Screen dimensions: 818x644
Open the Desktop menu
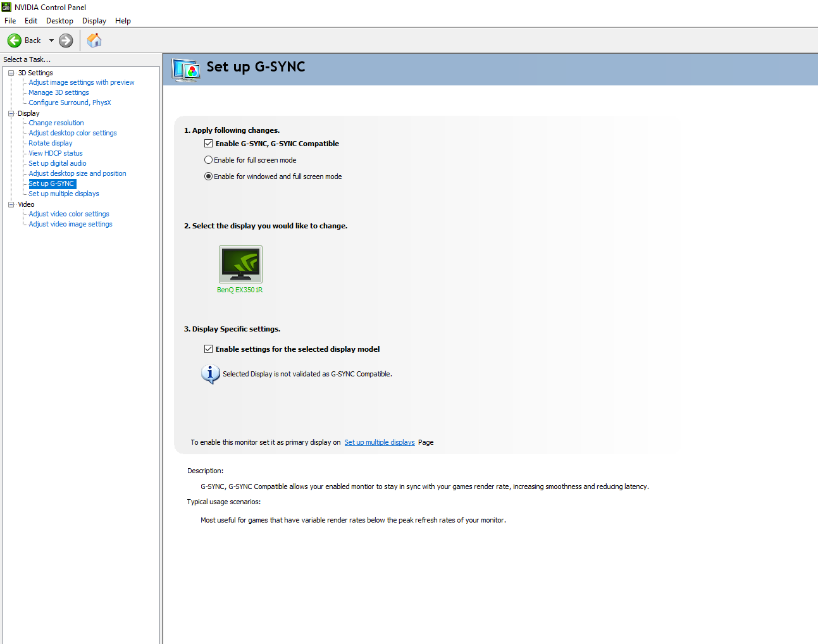click(x=59, y=21)
